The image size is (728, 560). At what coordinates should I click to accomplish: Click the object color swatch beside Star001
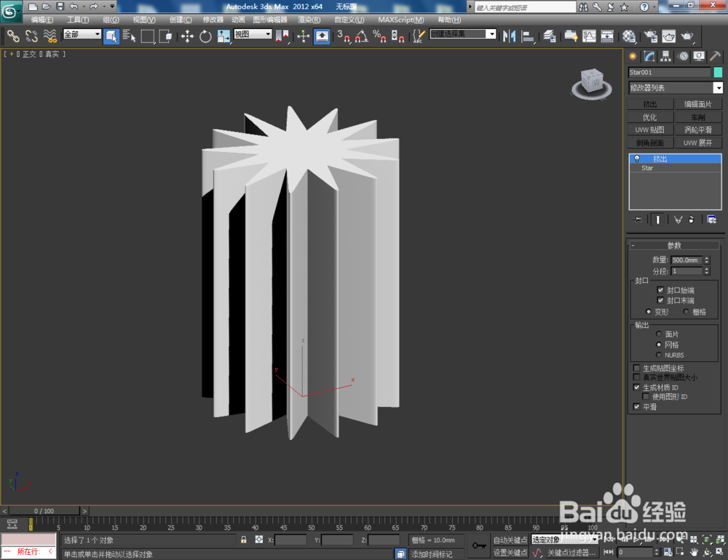pyautogui.click(x=718, y=72)
